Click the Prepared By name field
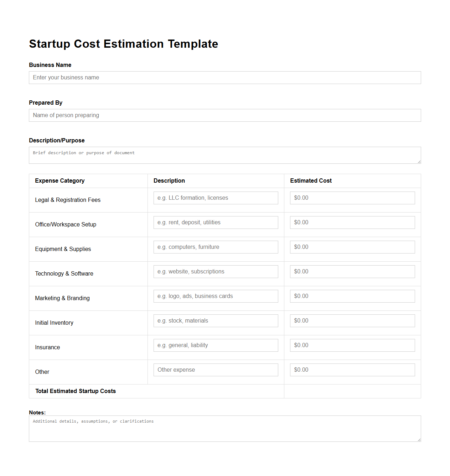The width and height of the screenshot is (450, 476). (x=224, y=115)
